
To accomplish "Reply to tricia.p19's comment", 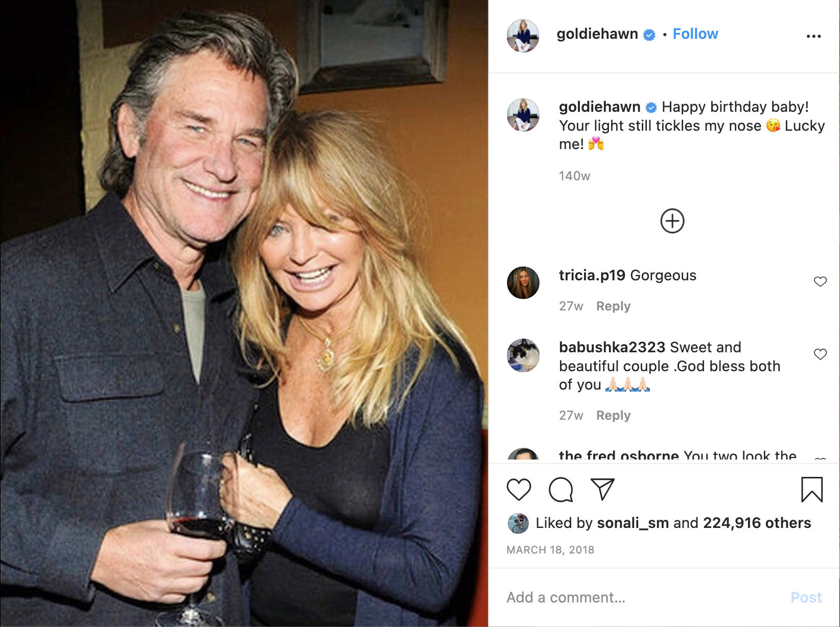I will coord(613,306).
